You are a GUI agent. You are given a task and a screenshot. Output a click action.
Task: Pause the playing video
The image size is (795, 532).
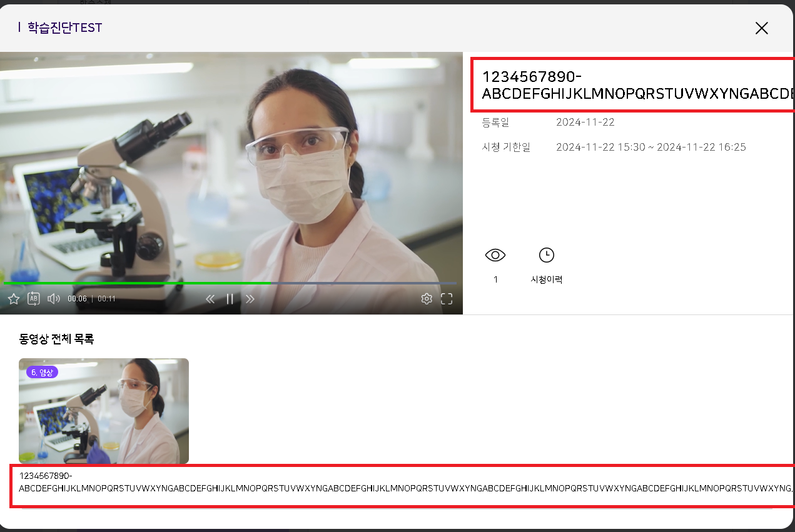tap(230, 299)
